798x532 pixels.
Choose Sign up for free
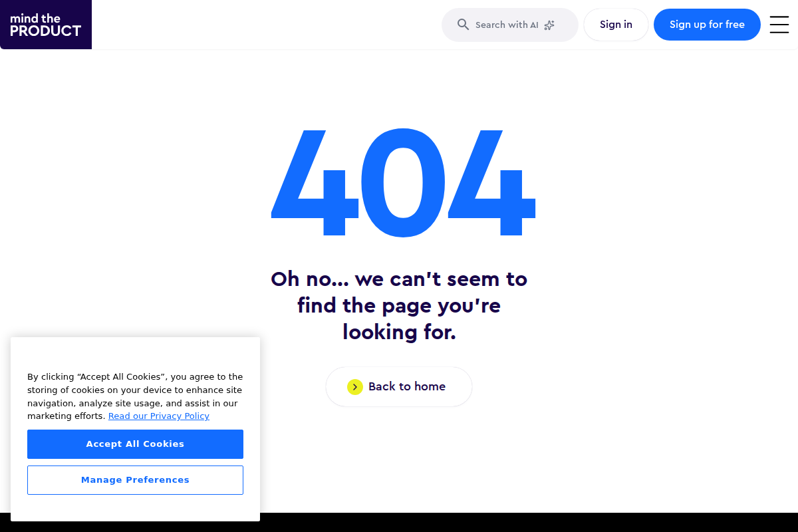coord(707,25)
